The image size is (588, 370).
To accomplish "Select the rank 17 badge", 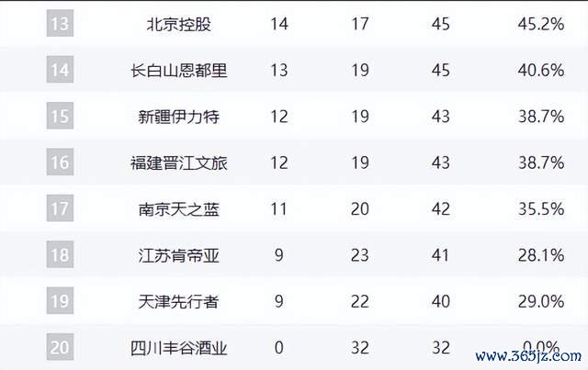I will coord(60,208).
